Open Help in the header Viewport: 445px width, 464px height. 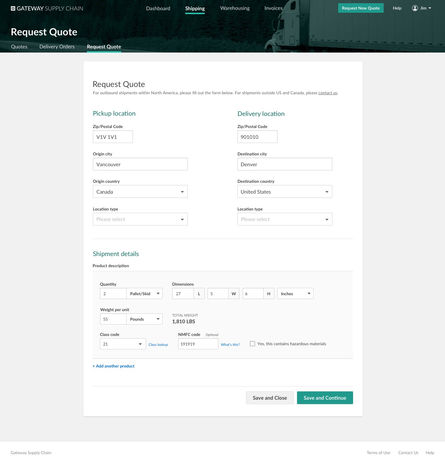[x=397, y=8]
